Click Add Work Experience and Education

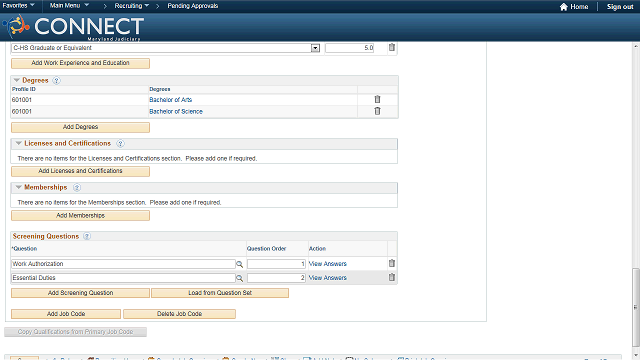80,63
